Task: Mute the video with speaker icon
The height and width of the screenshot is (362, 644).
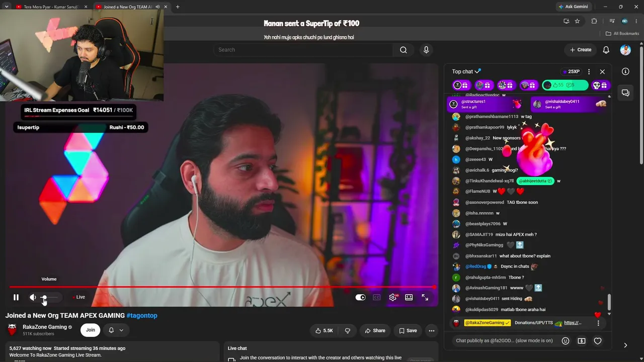Action: [x=33, y=297]
